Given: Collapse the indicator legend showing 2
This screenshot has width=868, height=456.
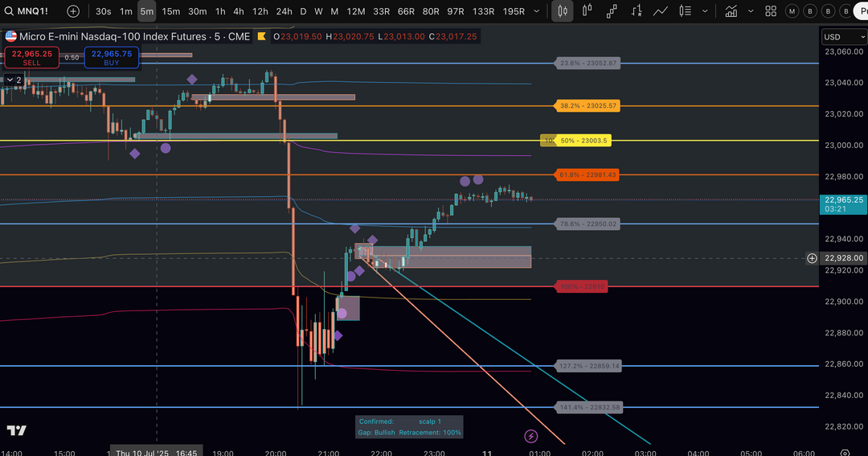Looking at the screenshot, I should pyautogui.click(x=14, y=80).
